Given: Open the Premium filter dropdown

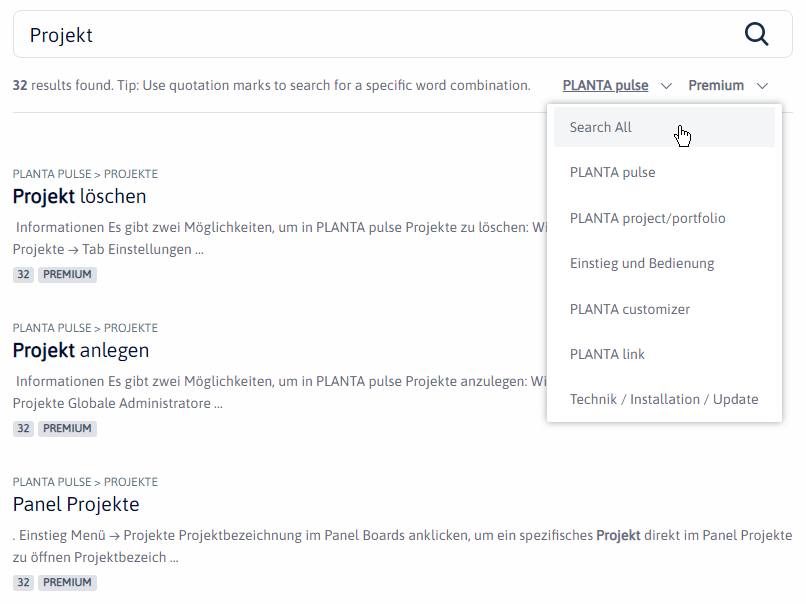Looking at the screenshot, I should click(716, 86).
